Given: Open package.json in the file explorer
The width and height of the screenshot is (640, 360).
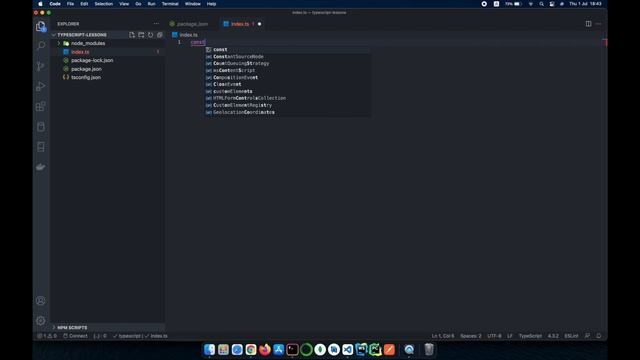Looking at the screenshot, I should point(108,69).
